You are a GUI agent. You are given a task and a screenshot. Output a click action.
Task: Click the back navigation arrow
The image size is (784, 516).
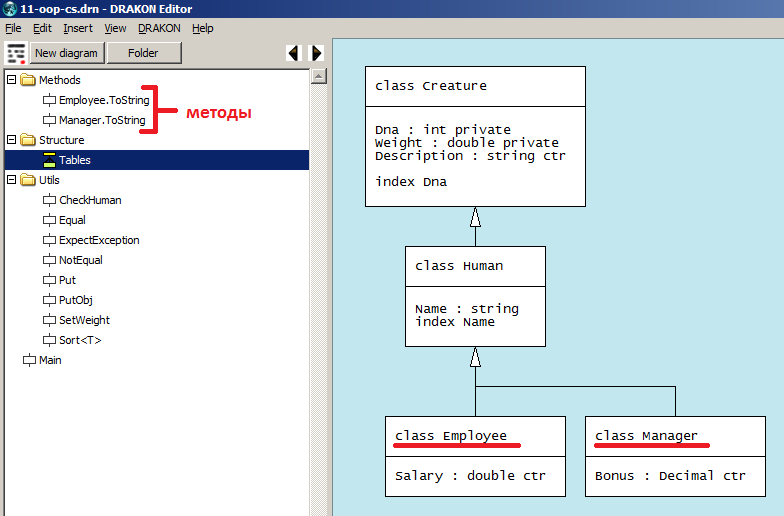click(293, 53)
